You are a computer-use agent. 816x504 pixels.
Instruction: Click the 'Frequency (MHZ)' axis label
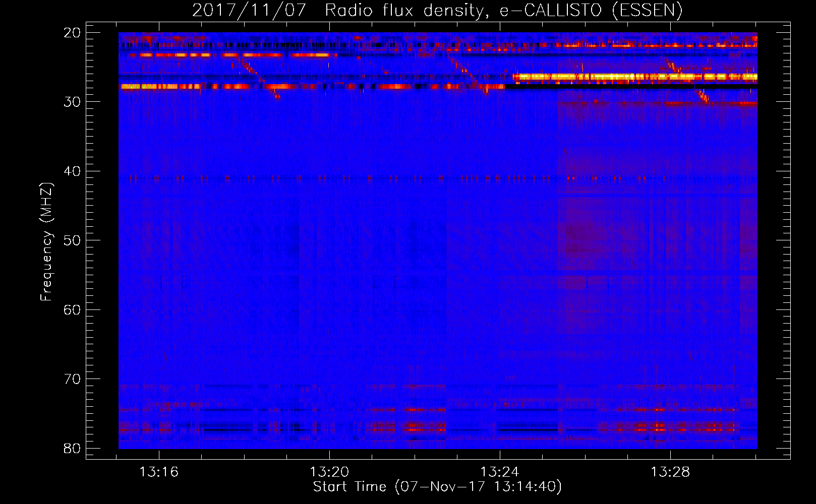46,242
